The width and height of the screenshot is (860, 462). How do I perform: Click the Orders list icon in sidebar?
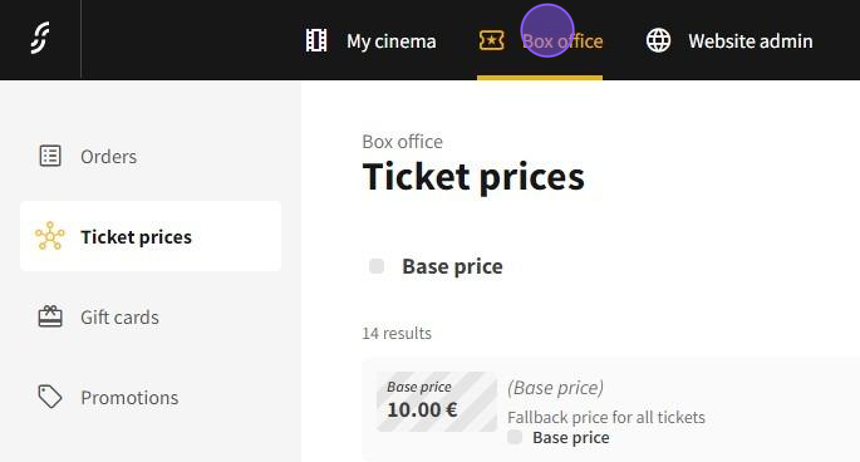[x=50, y=156]
